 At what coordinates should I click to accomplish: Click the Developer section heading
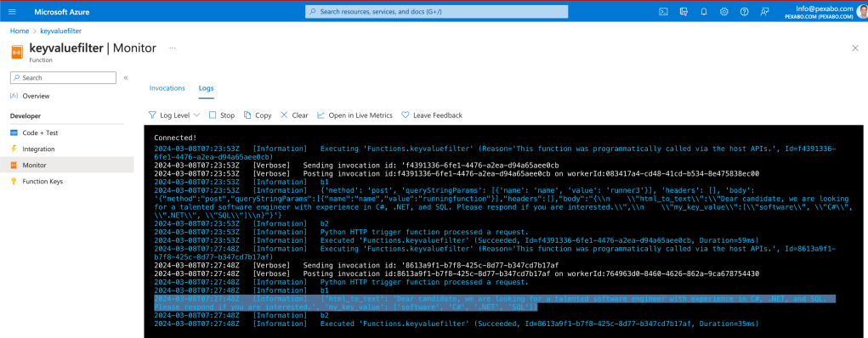tap(26, 115)
